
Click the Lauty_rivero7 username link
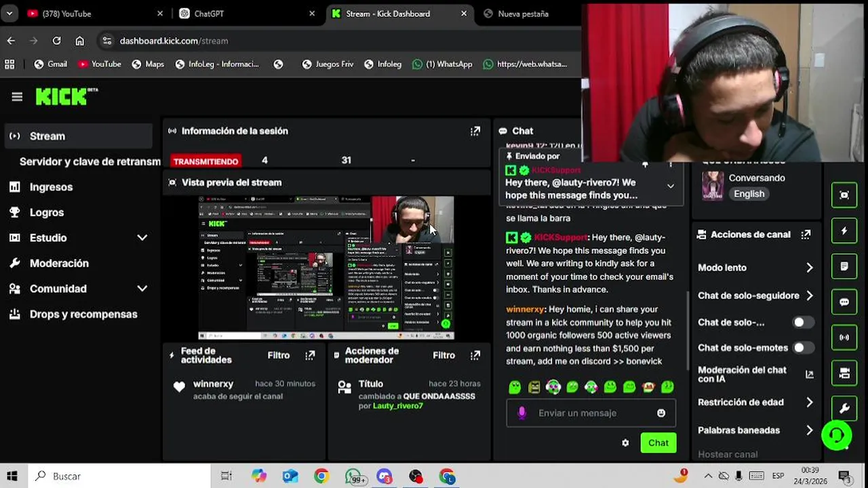click(x=398, y=406)
